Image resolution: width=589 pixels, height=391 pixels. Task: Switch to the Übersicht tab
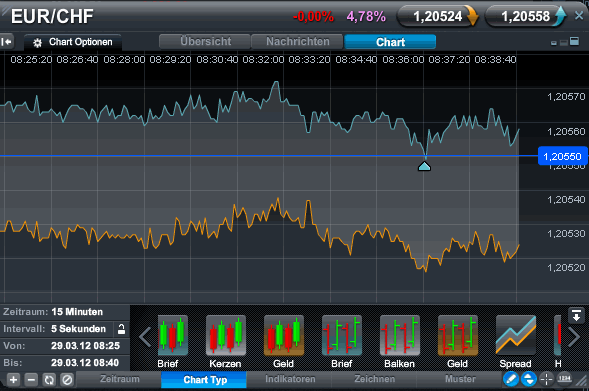(x=205, y=41)
